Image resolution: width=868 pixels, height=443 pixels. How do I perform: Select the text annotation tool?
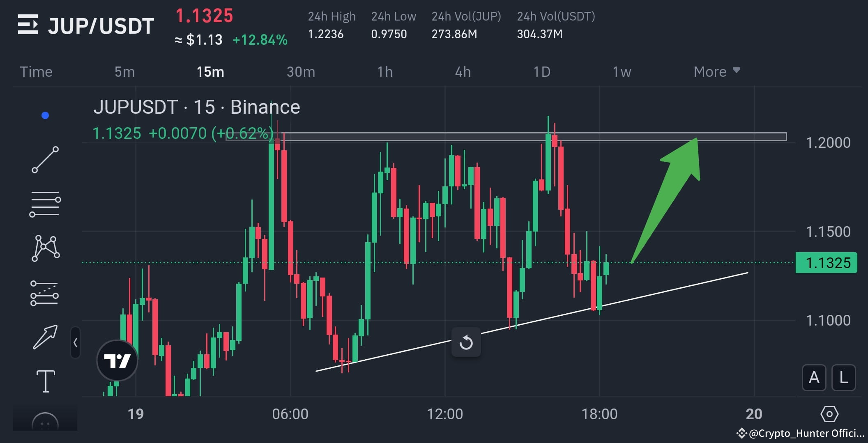(x=45, y=381)
